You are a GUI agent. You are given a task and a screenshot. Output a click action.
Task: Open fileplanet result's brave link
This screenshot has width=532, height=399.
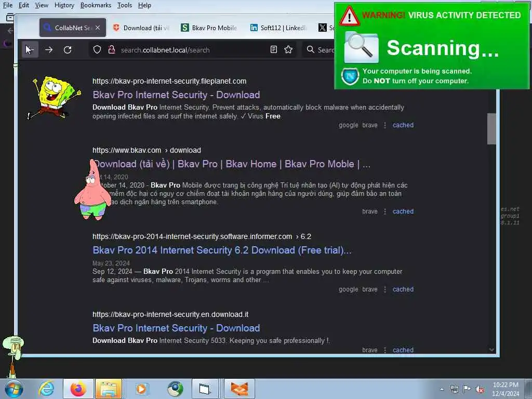click(x=369, y=125)
